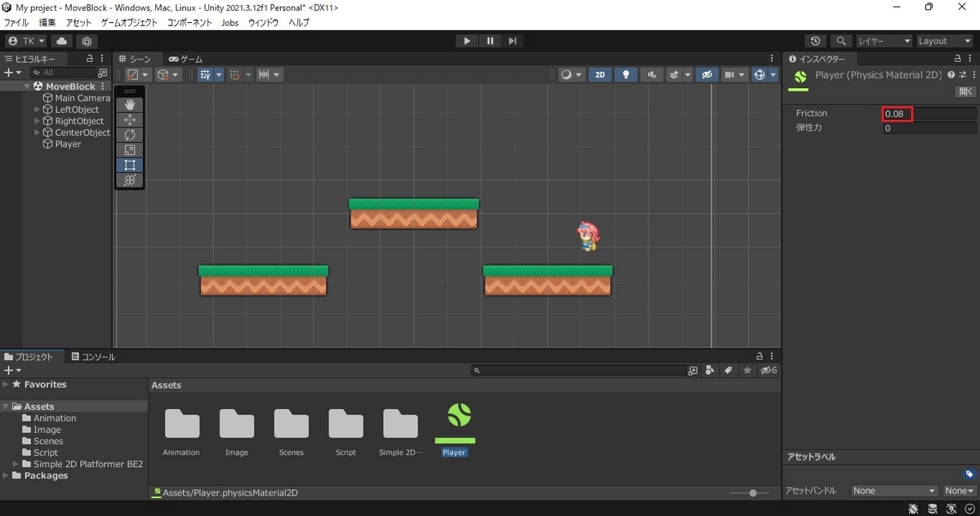Open the アセットバンドル None dropdown
980x516 pixels.
[894, 491]
